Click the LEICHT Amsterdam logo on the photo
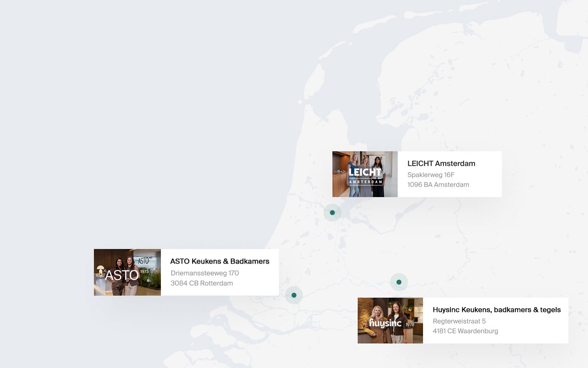The height and width of the screenshot is (368, 588). tap(365, 175)
